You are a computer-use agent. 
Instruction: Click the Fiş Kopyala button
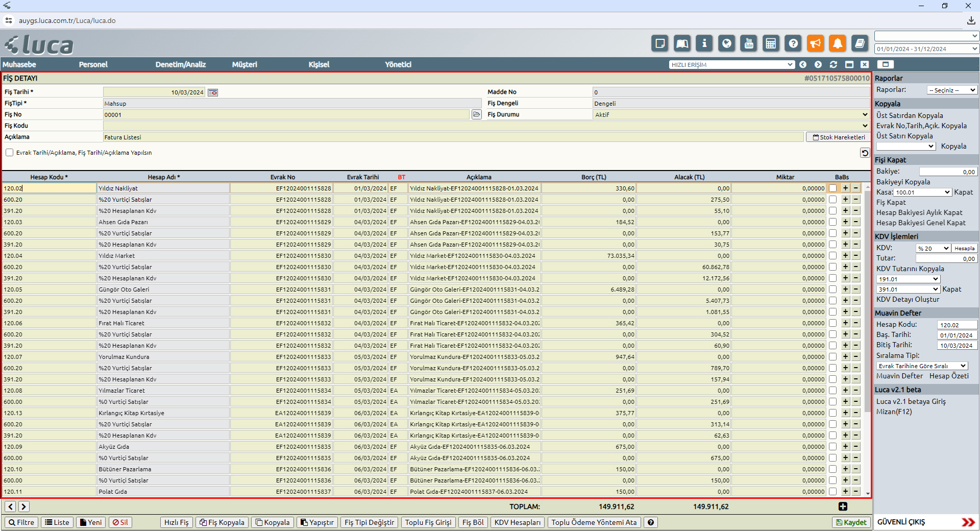point(222,522)
